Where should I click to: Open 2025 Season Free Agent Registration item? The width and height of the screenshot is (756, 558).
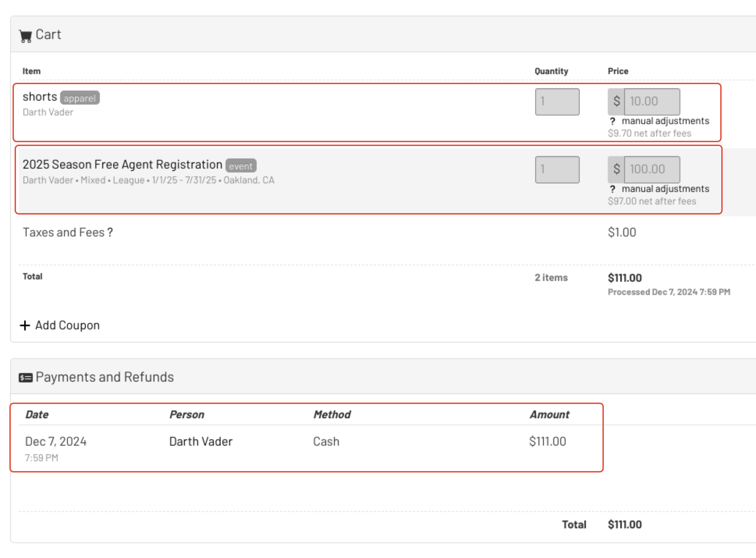pyautogui.click(x=122, y=164)
